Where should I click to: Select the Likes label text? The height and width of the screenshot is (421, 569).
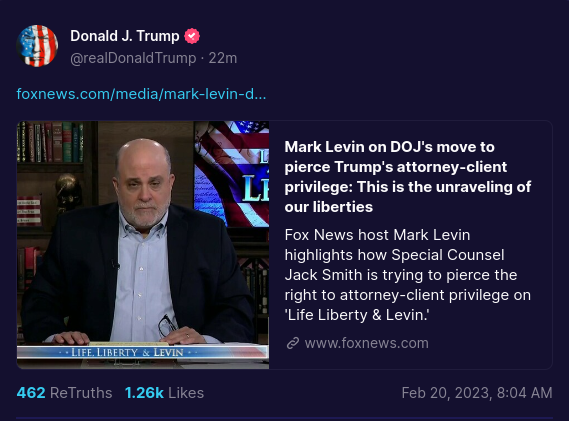(186, 393)
